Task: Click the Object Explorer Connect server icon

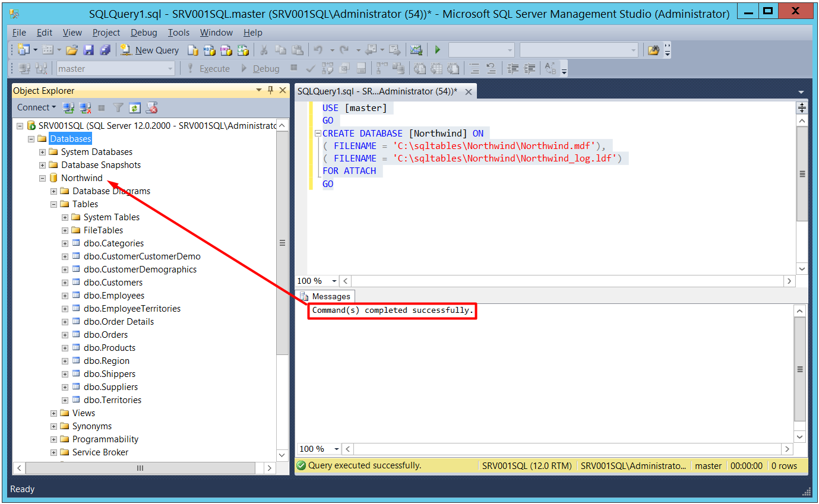Action: 69,107
